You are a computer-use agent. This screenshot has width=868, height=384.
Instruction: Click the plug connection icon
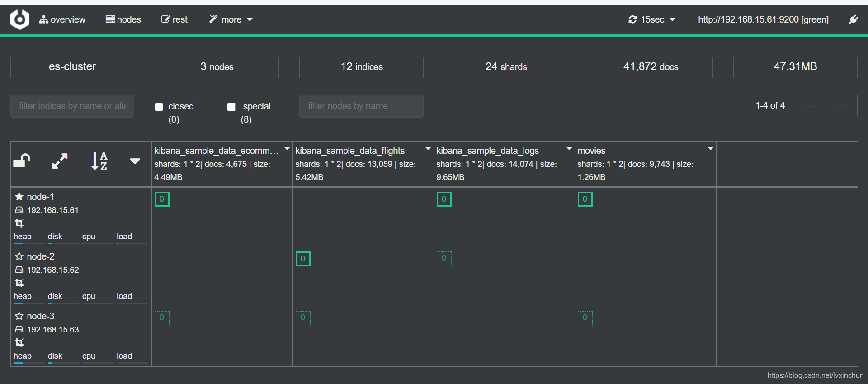[854, 19]
